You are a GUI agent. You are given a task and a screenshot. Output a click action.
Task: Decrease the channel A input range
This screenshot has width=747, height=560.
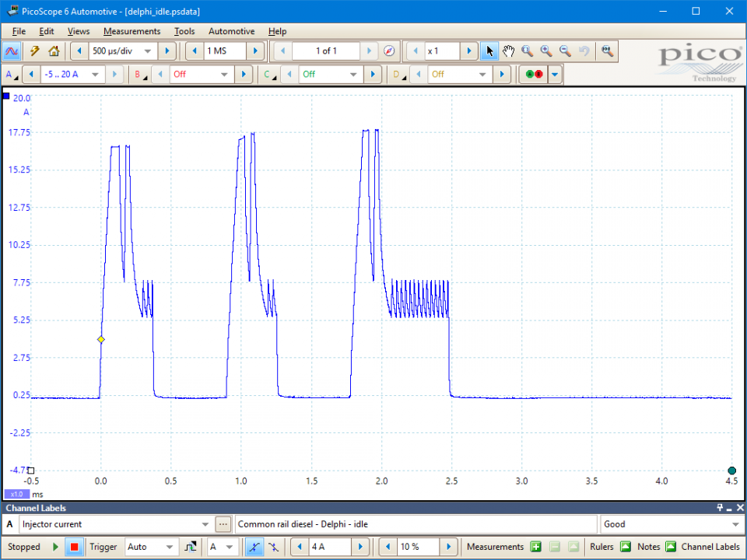31,75
